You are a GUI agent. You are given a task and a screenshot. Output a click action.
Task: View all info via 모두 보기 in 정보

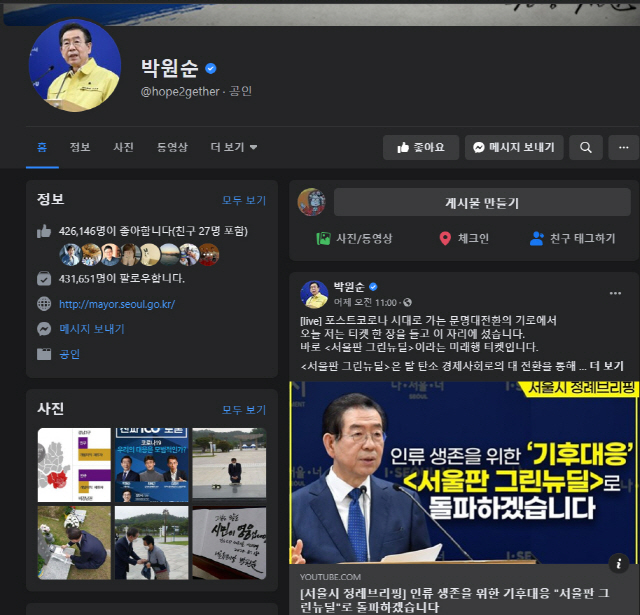coord(244,200)
